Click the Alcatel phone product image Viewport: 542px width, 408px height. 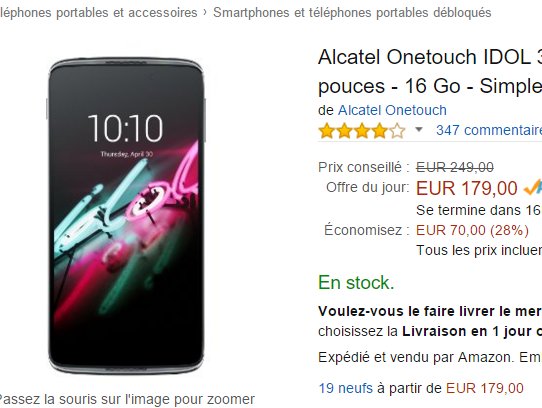coord(126,216)
